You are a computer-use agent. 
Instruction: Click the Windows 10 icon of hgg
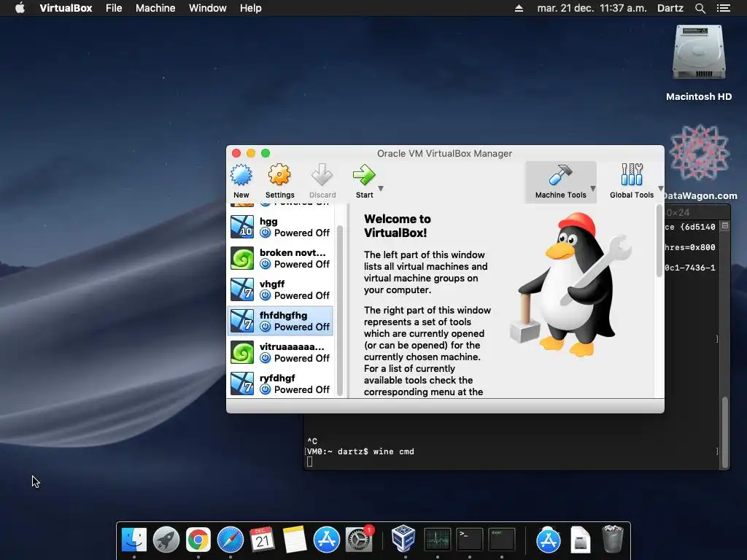pyautogui.click(x=242, y=227)
